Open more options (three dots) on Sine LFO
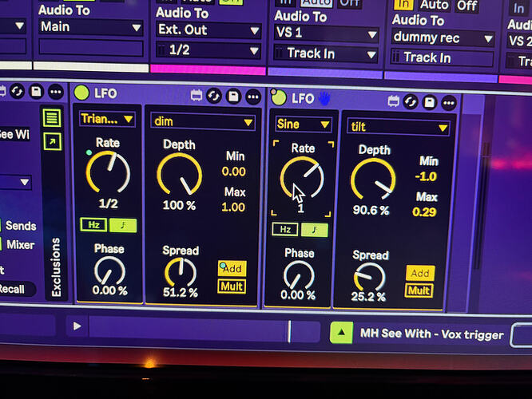Image resolution: width=532 pixels, height=399 pixels. point(449,103)
